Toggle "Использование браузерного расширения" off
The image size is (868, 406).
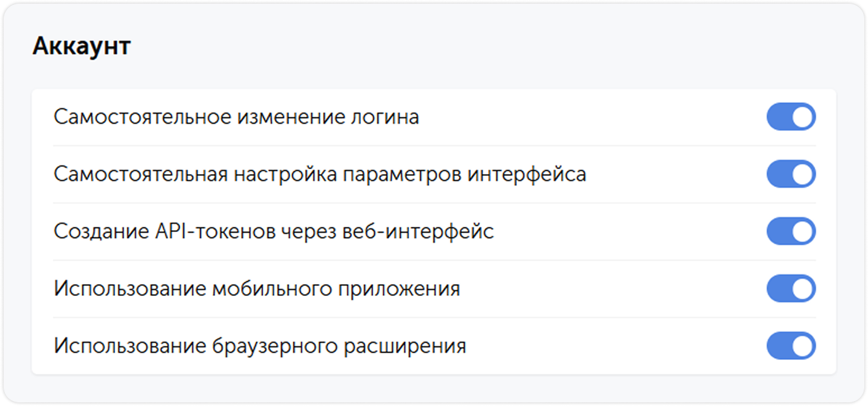[x=791, y=345]
